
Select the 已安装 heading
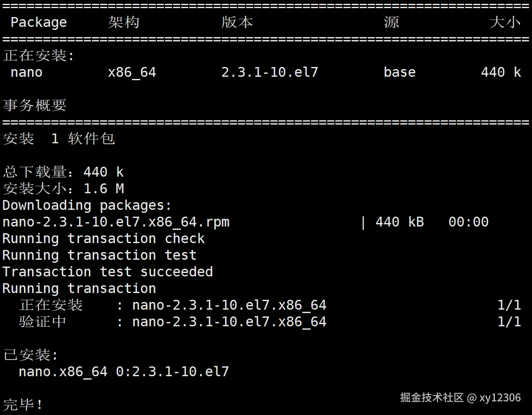[x=30, y=355]
